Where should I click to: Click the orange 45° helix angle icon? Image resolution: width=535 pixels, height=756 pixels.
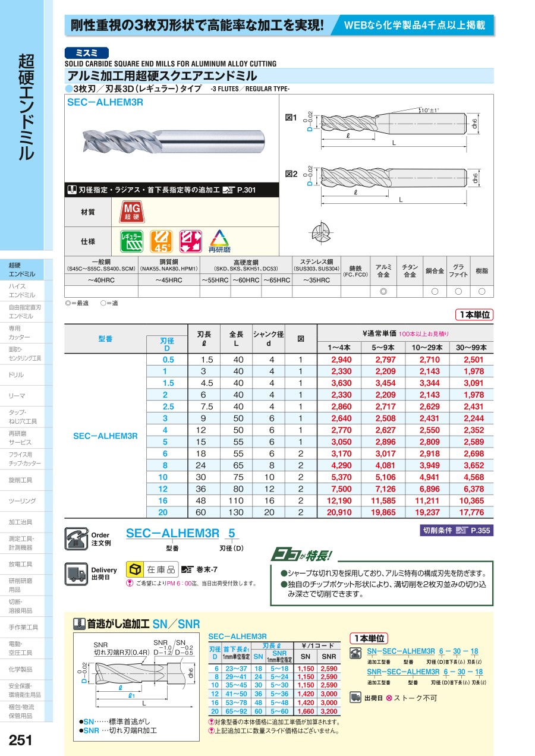click(160, 241)
